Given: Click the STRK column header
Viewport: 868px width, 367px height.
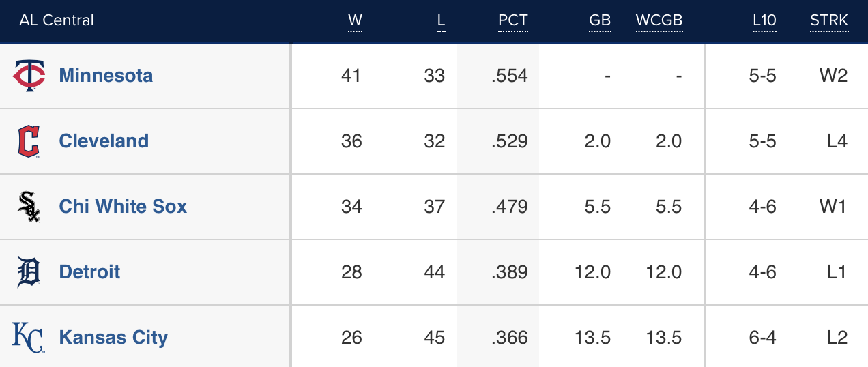Looking at the screenshot, I should [829, 20].
